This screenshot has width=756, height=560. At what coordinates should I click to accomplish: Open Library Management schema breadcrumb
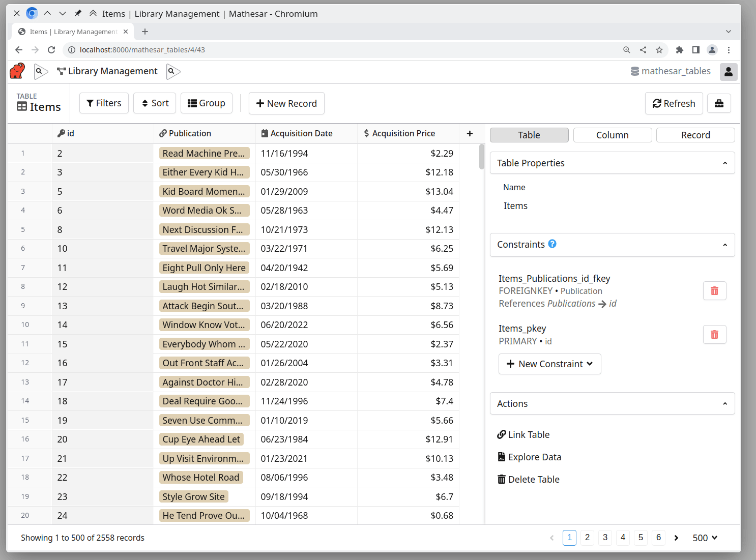tap(107, 71)
